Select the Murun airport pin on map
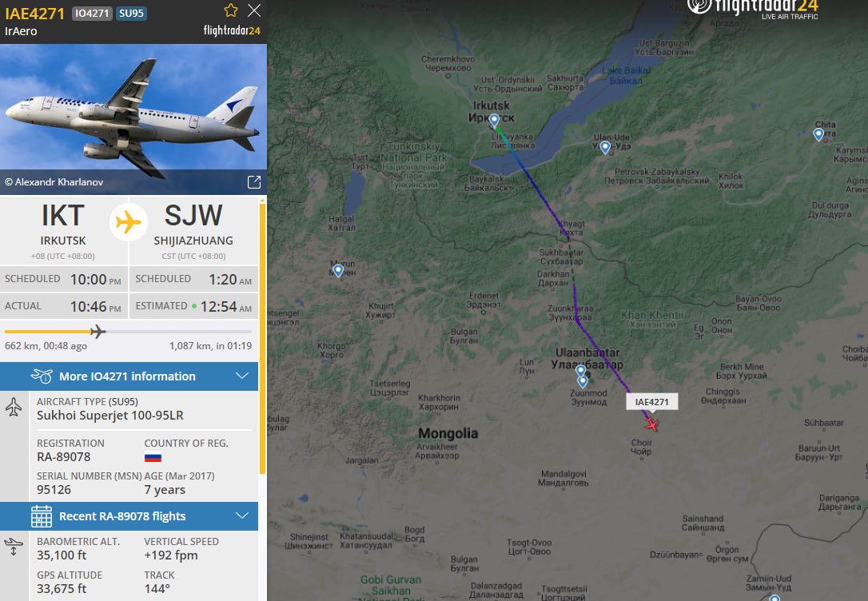Viewport: 868px width, 601px height. click(x=338, y=271)
